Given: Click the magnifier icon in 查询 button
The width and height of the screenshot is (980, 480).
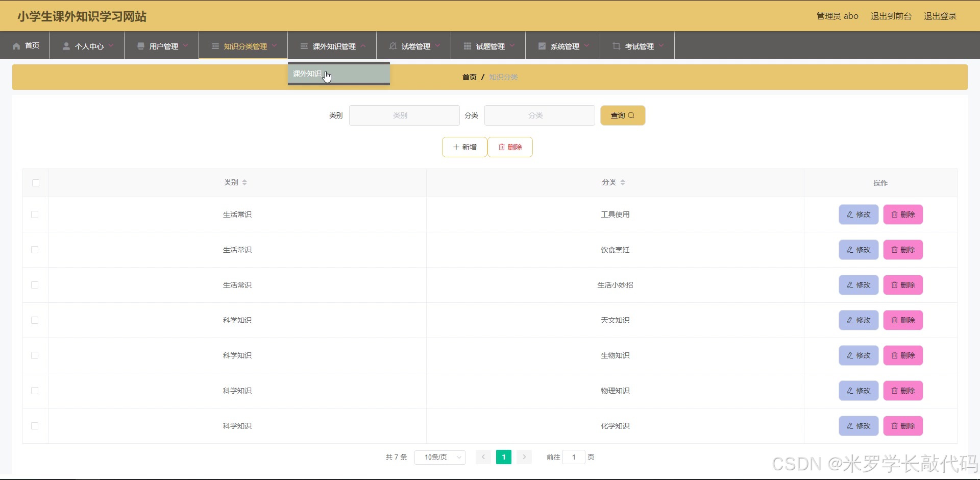Looking at the screenshot, I should click(631, 115).
